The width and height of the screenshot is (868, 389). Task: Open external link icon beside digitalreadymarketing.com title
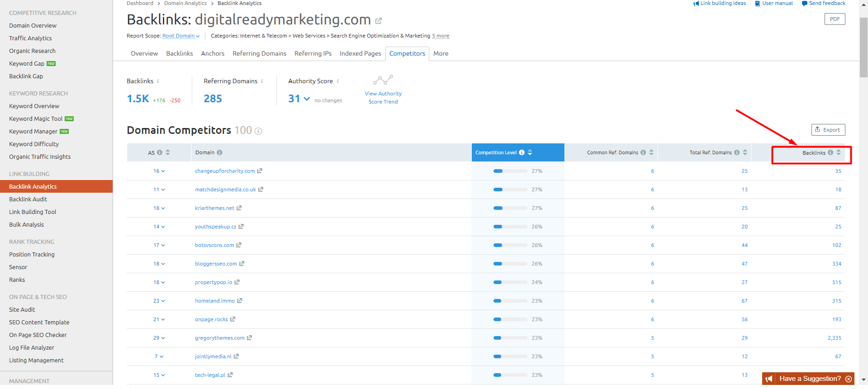pos(379,21)
